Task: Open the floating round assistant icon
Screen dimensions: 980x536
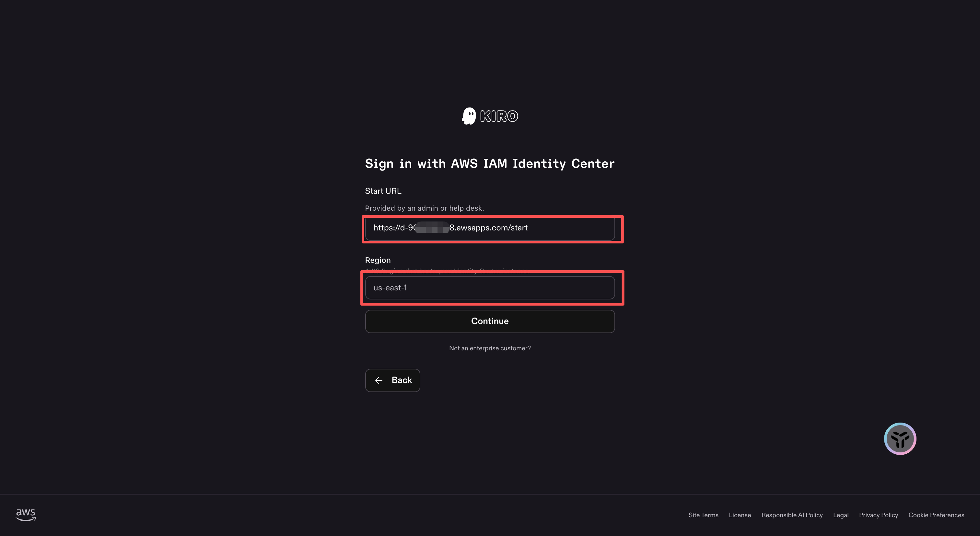Action: pyautogui.click(x=900, y=438)
